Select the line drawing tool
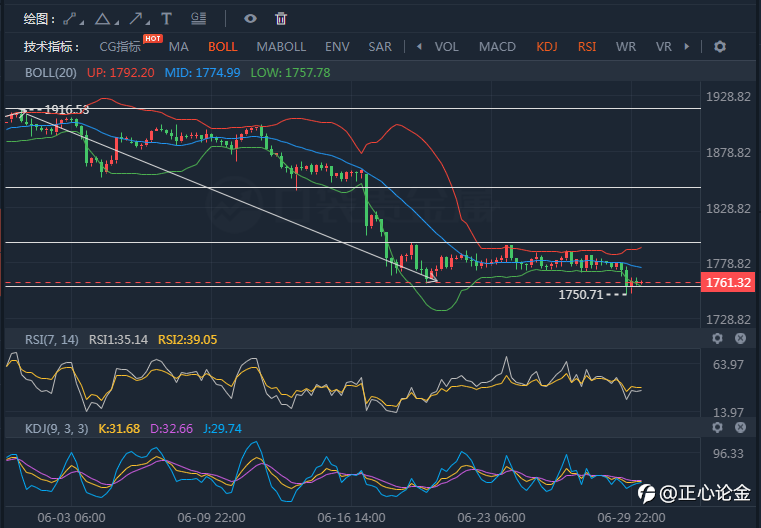The image size is (761, 528). 70,19
